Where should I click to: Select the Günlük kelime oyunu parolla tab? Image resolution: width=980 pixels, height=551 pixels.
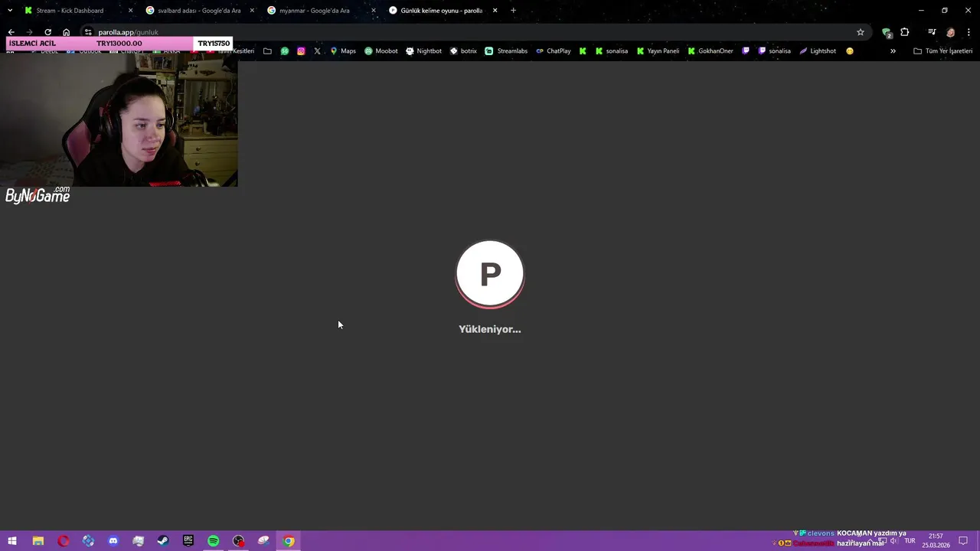(x=443, y=11)
